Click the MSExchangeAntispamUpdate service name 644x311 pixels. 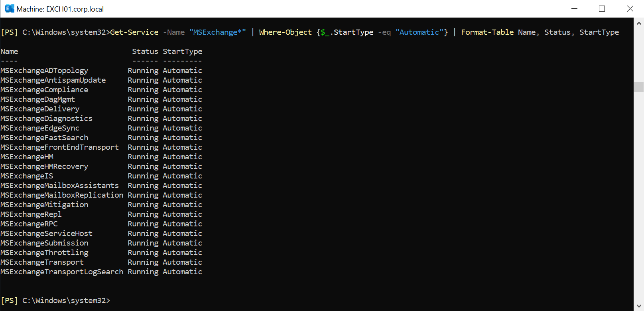[53, 80]
